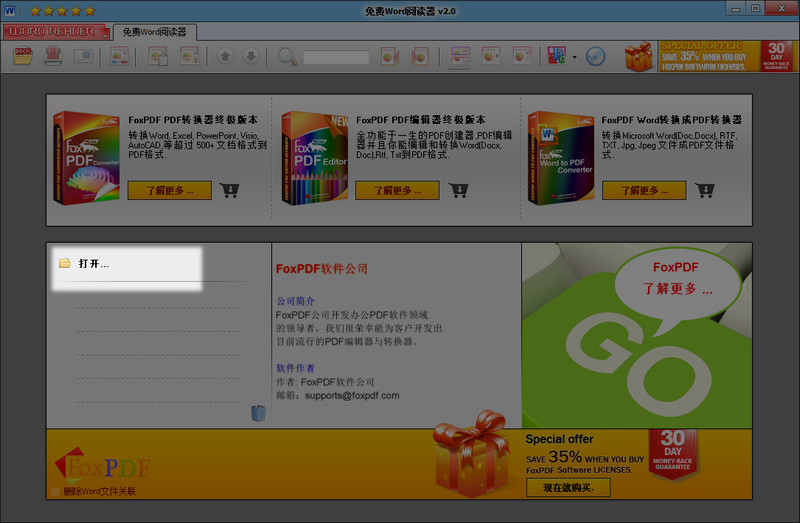800x523 pixels.
Task: Click the recycle bin icon below file list
Action: [x=258, y=412]
